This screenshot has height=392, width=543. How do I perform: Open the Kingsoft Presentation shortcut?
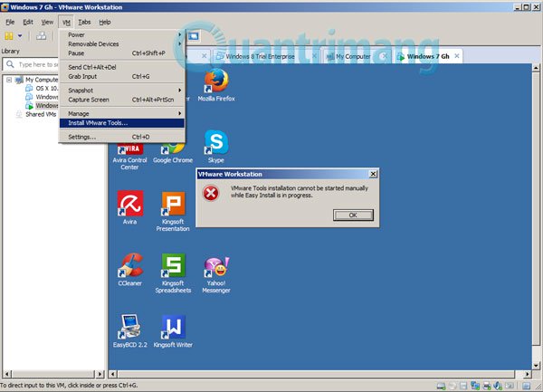(x=173, y=204)
